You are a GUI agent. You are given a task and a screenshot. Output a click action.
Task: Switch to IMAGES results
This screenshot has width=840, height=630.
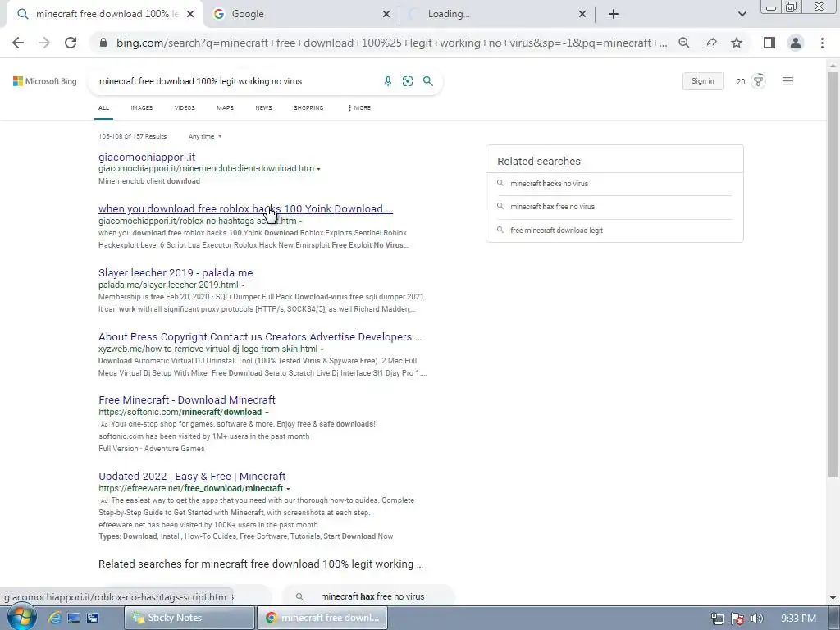[141, 107]
